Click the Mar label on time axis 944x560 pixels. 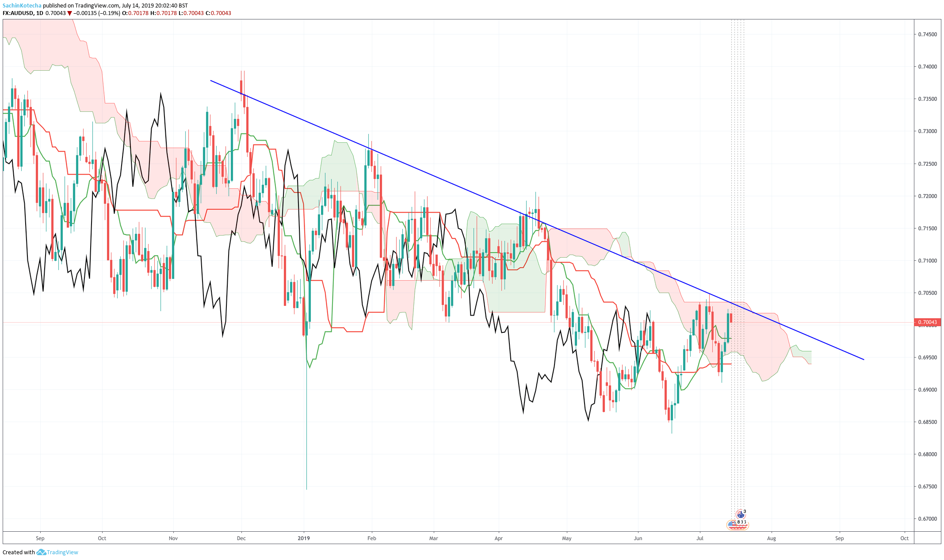[434, 538]
